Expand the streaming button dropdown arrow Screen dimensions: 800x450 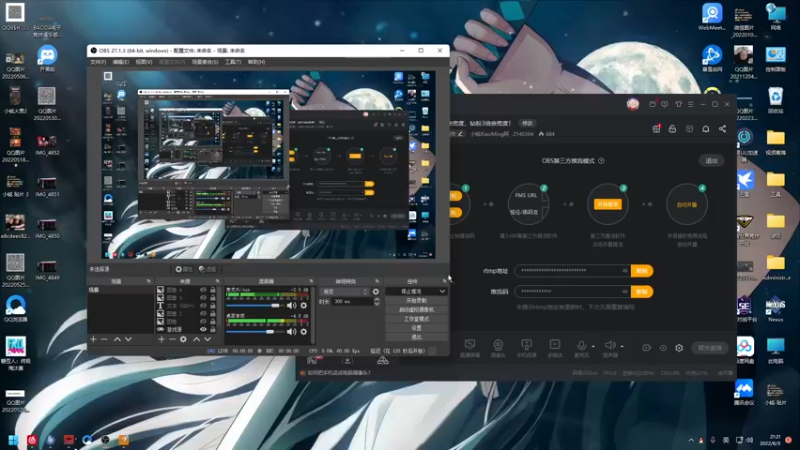442,291
